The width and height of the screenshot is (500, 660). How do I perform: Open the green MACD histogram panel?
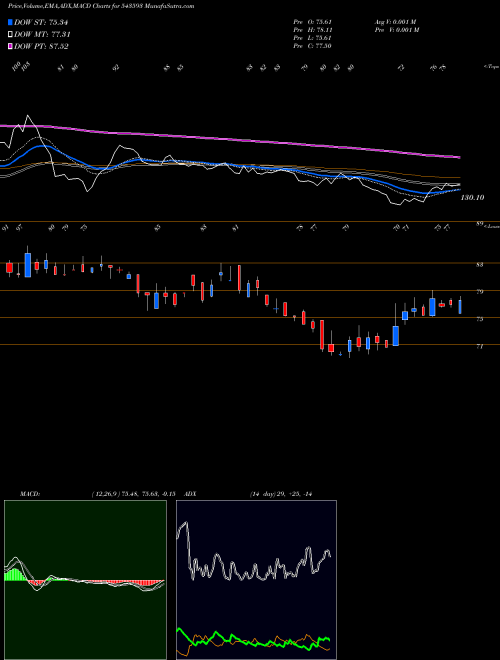[x=85, y=580]
